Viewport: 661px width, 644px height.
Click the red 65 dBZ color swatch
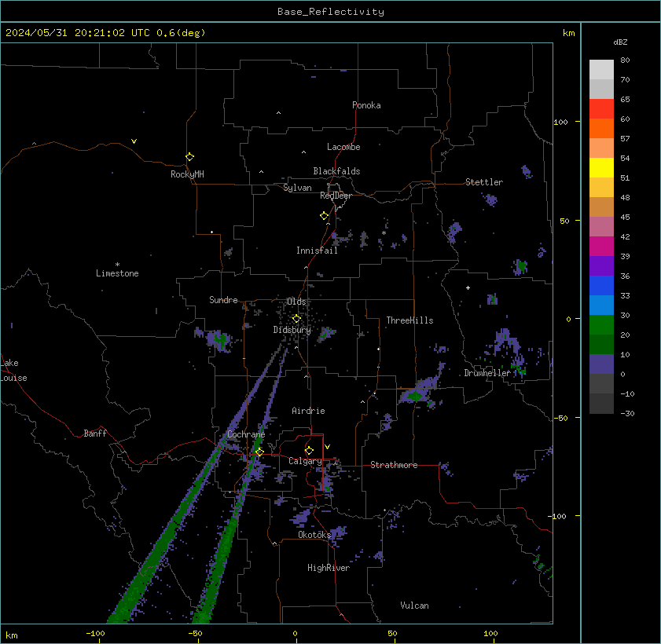click(601, 108)
